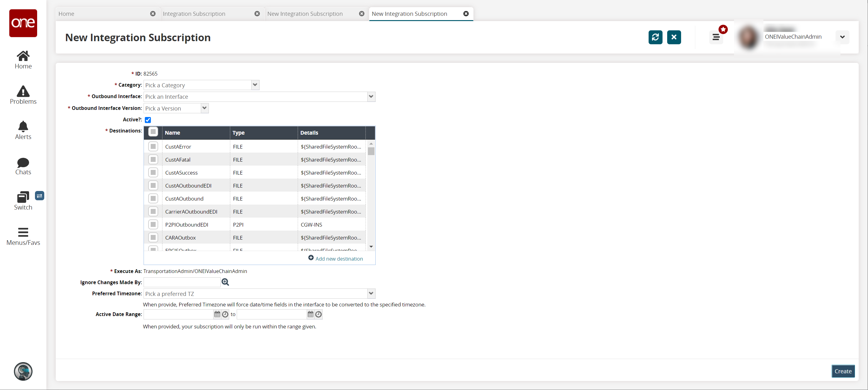
Task: Click the Home sidebar icon
Action: (x=23, y=60)
